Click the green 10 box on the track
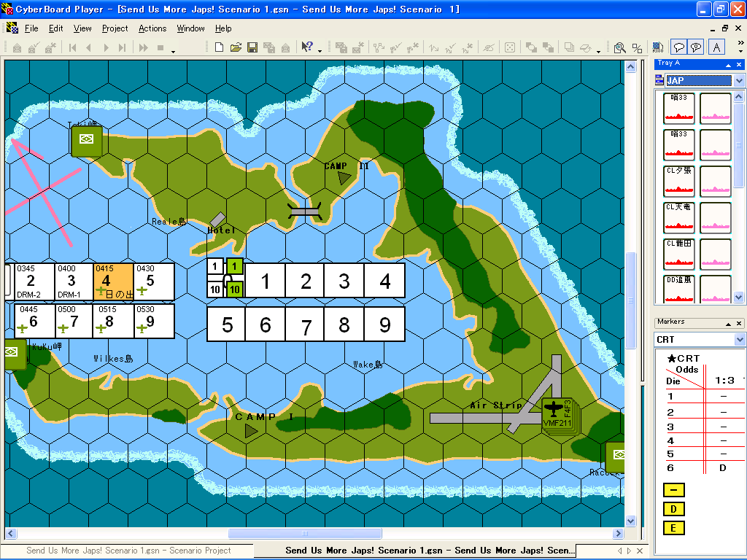 pos(234,289)
